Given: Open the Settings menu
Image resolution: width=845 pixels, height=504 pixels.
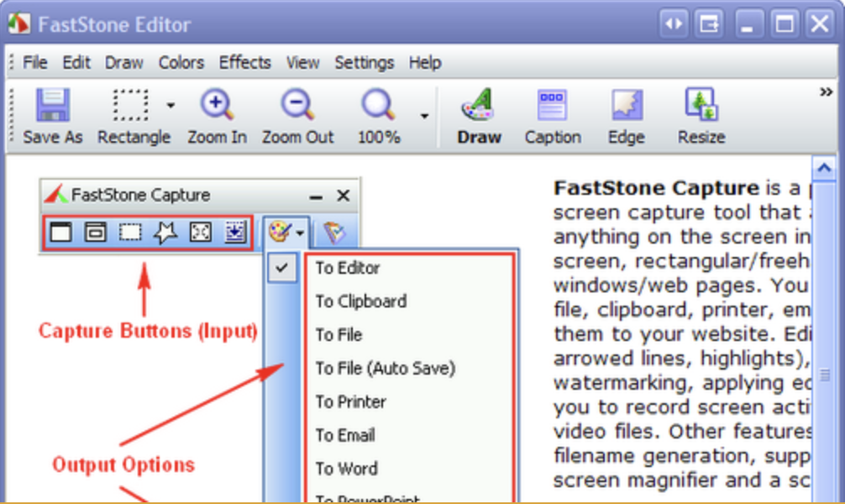Looking at the screenshot, I should pyautogui.click(x=364, y=63).
